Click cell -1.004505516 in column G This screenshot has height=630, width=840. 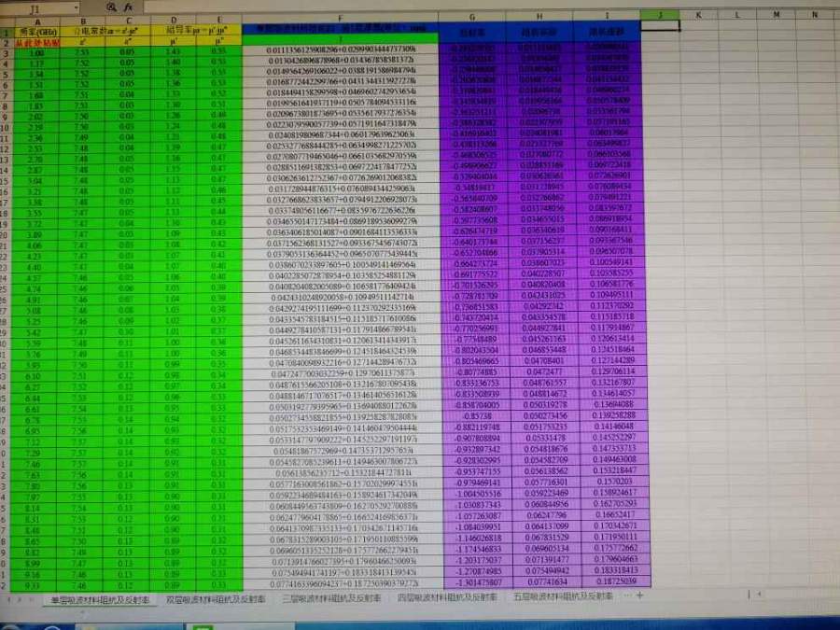click(x=477, y=494)
